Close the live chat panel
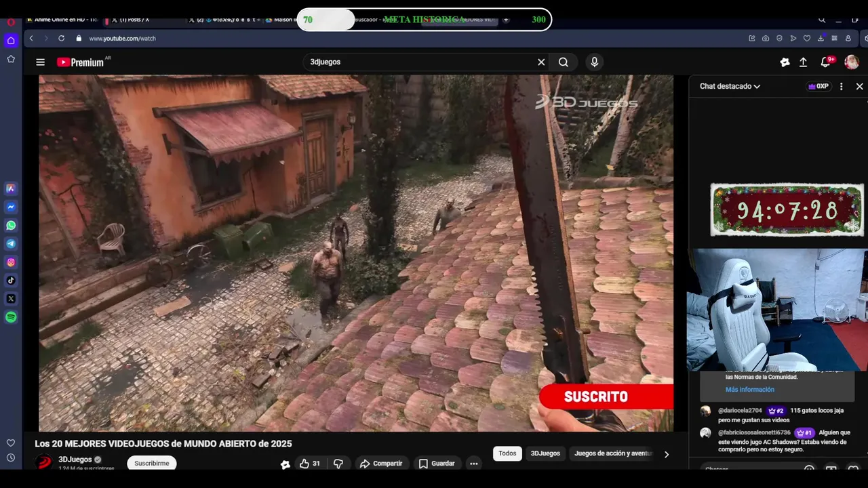 tap(860, 87)
